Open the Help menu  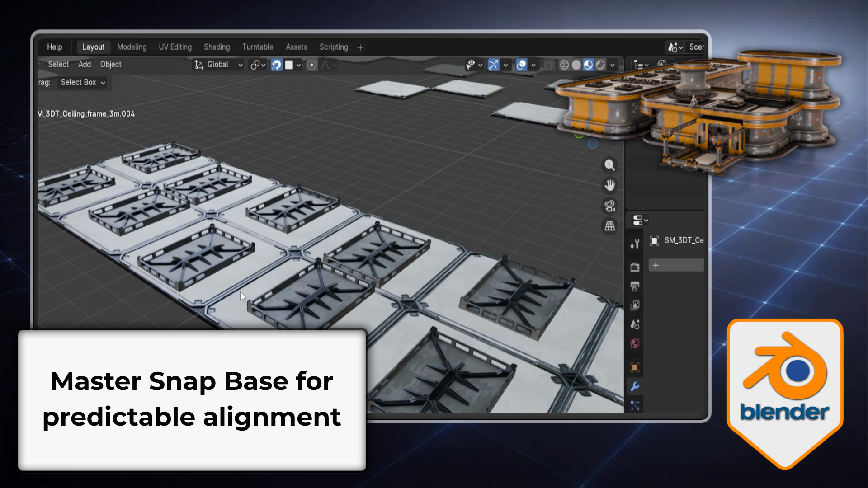(54, 47)
